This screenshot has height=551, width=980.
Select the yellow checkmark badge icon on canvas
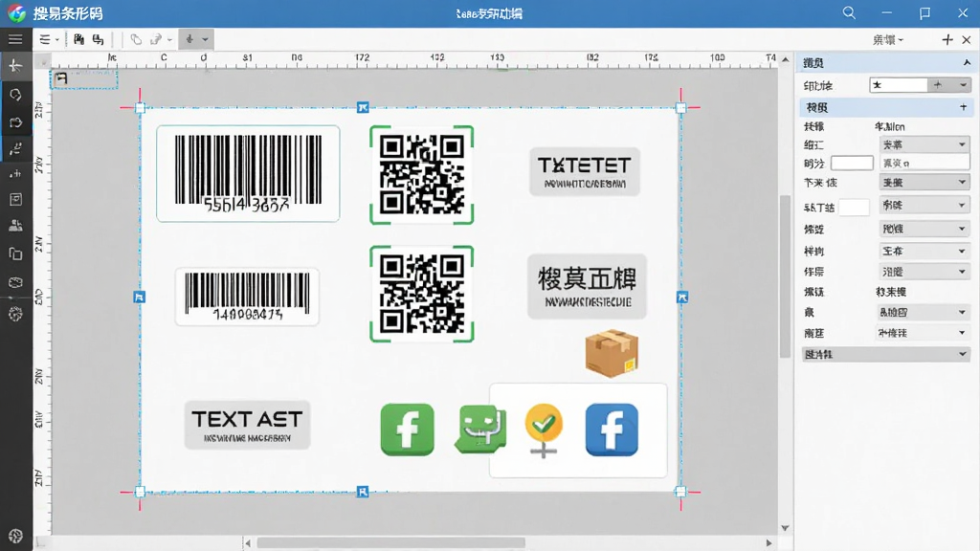pos(544,430)
